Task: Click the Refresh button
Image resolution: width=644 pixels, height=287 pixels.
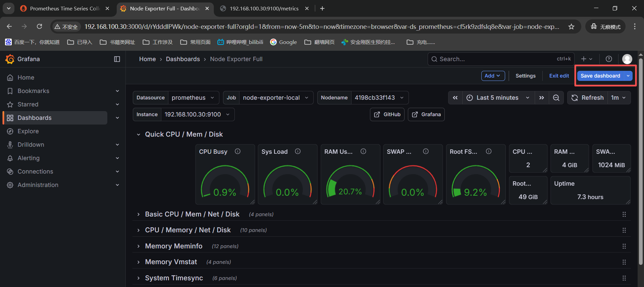Action: [x=587, y=98]
